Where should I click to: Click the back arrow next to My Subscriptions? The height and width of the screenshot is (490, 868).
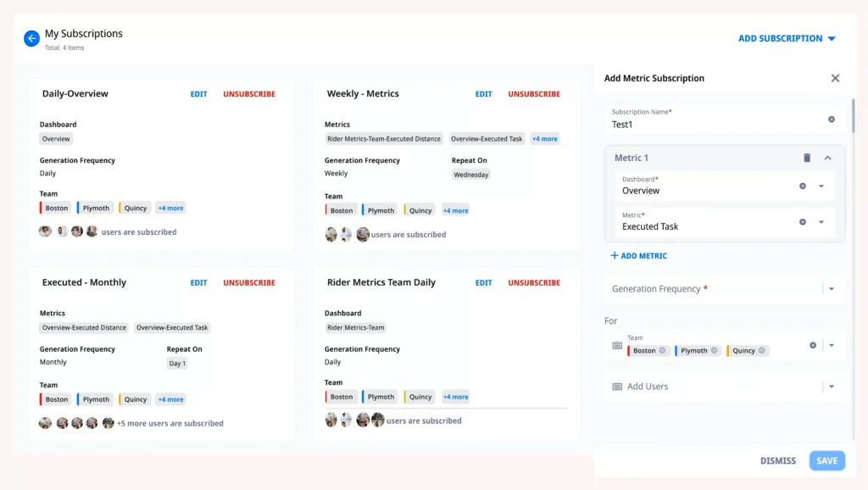[31, 38]
